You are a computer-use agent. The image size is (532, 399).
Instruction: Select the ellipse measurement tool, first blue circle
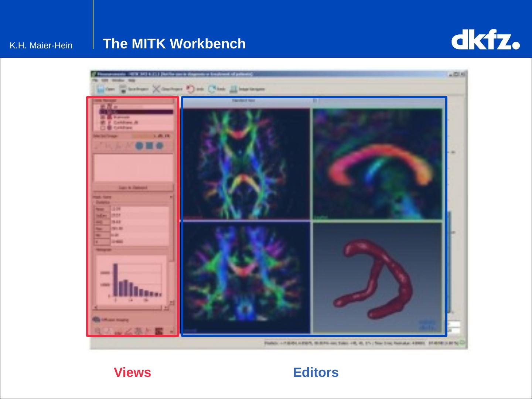coord(139,146)
